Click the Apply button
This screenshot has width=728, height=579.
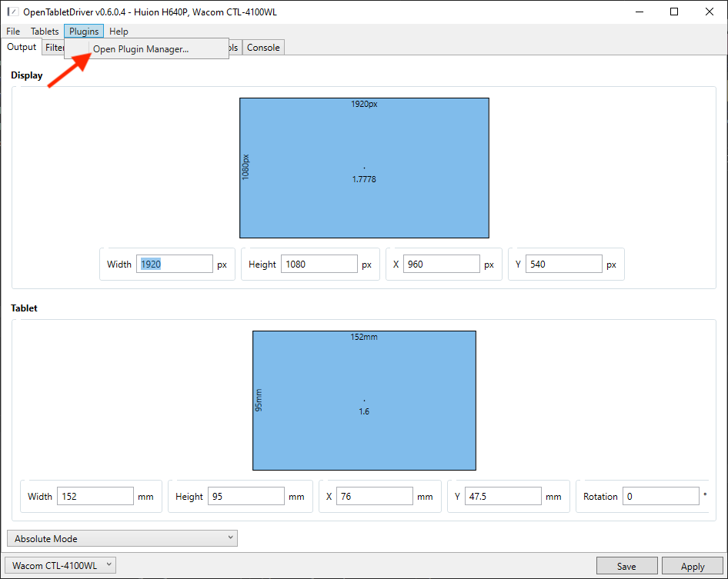click(693, 567)
